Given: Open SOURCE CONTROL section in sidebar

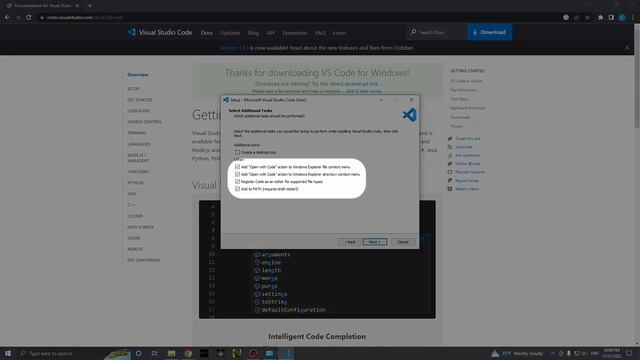Looking at the screenshot, I should (x=144, y=122).
